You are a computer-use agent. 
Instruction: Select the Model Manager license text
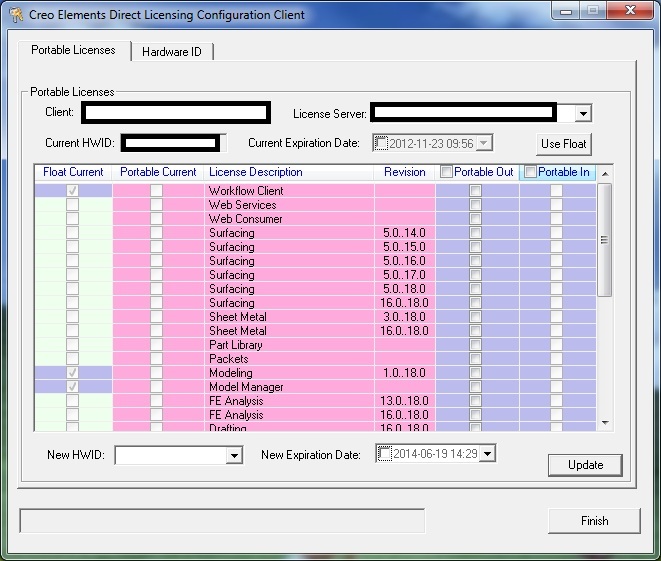coord(246,387)
